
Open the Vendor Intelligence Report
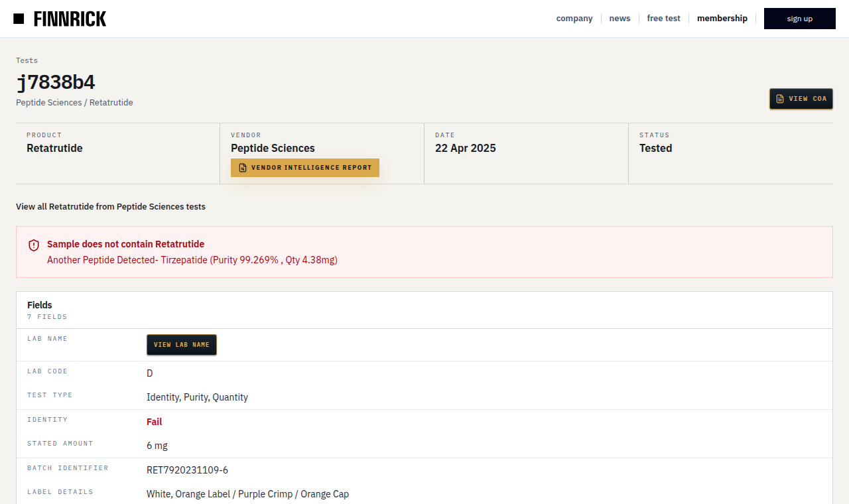305,168
